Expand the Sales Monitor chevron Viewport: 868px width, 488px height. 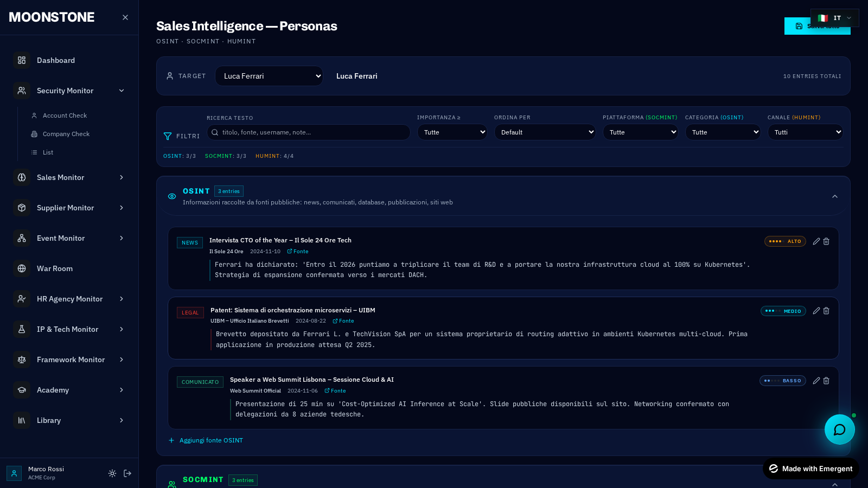[x=122, y=177]
